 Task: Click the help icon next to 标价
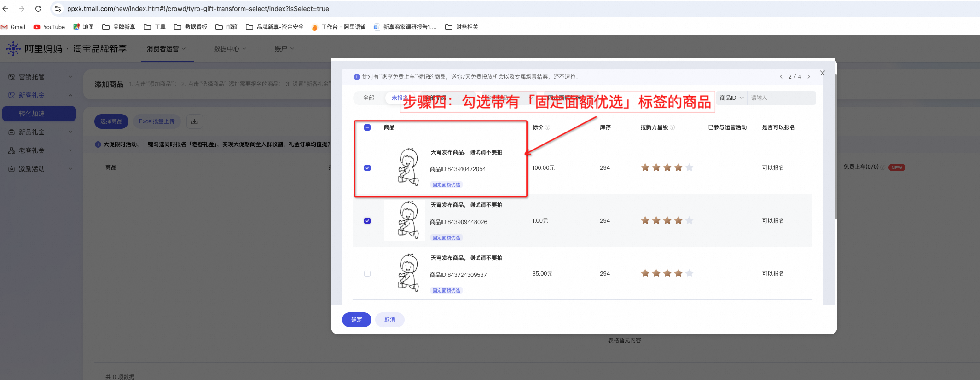point(548,127)
